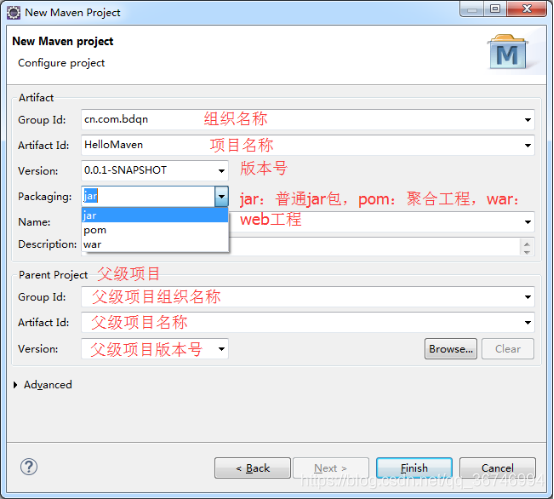Click the help question mark icon
The width and height of the screenshot is (554, 499).
29,467
